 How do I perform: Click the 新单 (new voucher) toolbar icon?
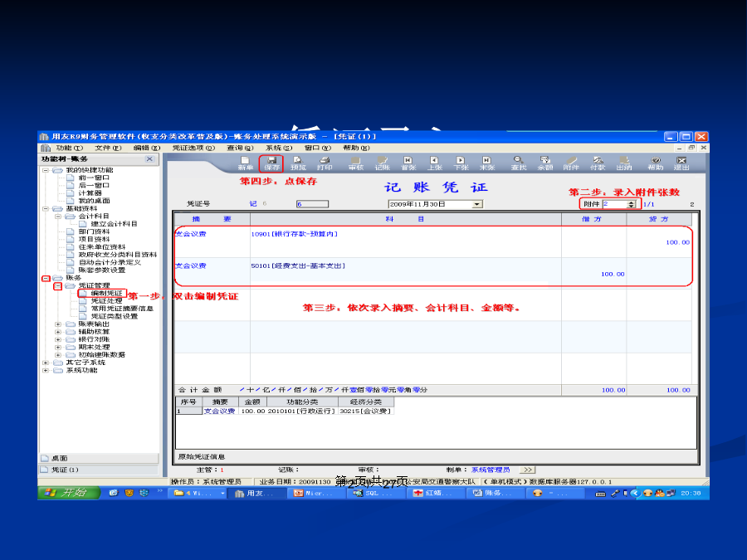coord(246,163)
